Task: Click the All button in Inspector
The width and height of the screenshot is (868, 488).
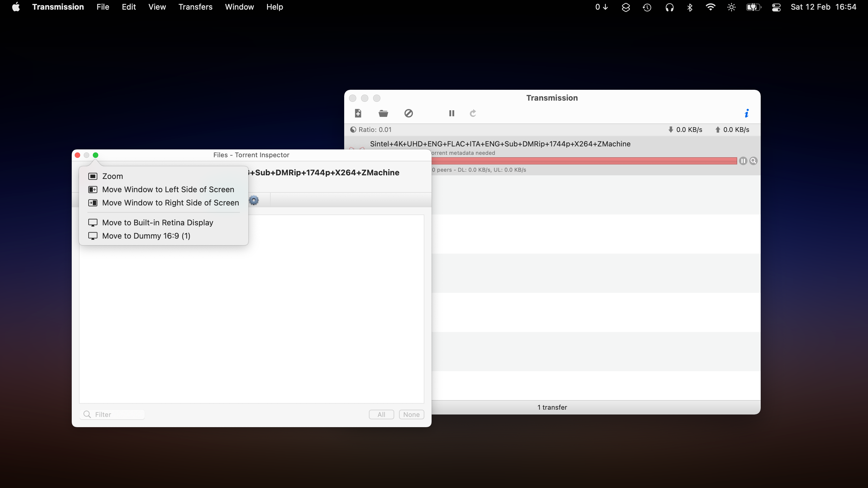Action: tap(381, 414)
